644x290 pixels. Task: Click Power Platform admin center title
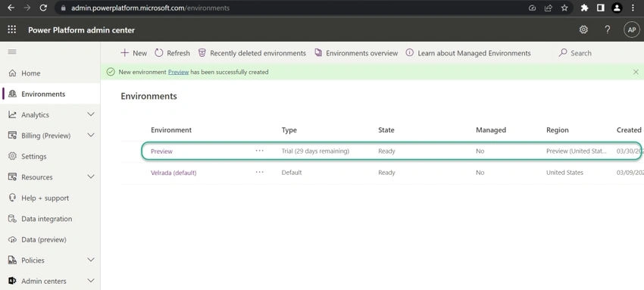click(x=81, y=30)
